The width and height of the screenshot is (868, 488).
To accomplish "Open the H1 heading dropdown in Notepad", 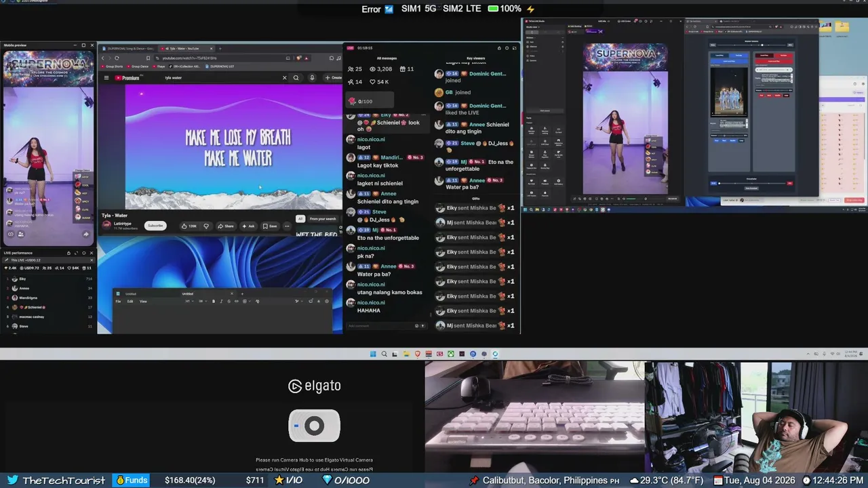I will [189, 302].
